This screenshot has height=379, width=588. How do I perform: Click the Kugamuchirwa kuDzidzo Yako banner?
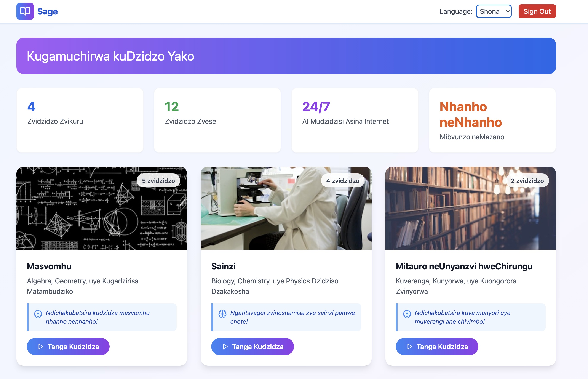[286, 56]
